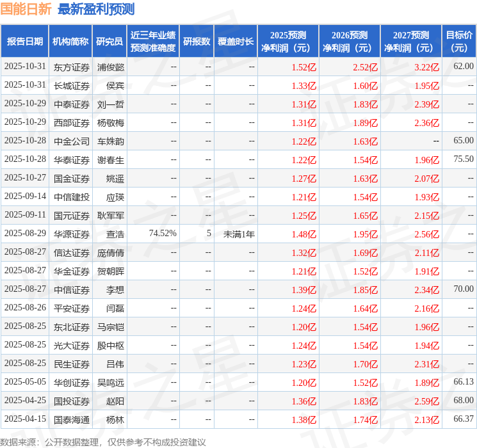Click the 最新盈利预测 heading
The width and height of the screenshot is (477, 448).
[x=96, y=9]
